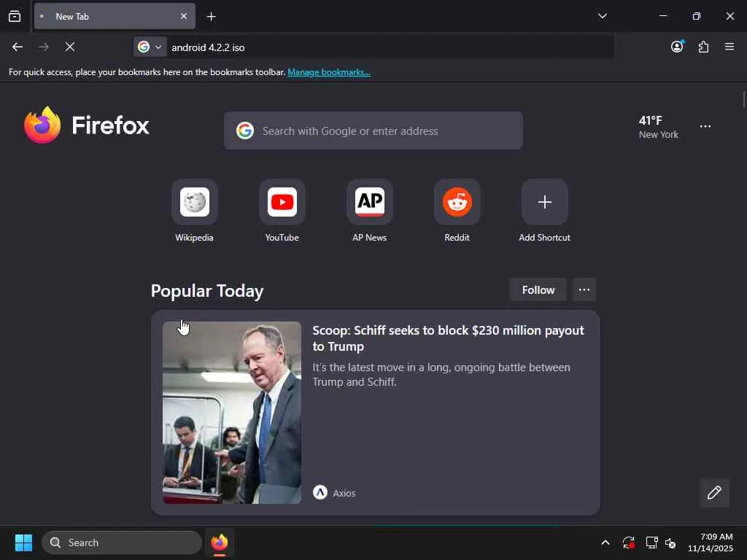Open Schiff seeks to block payout headline

pyautogui.click(x=449, y=338)
